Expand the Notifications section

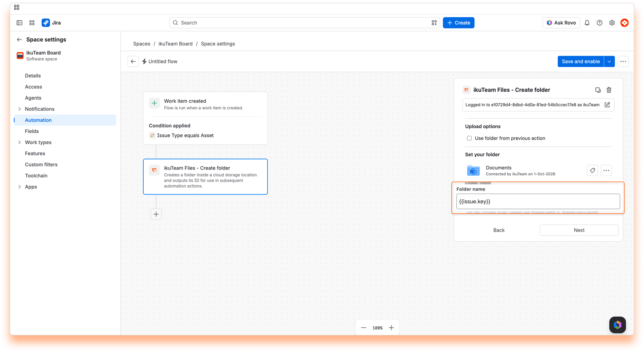(x=19, y=109)
